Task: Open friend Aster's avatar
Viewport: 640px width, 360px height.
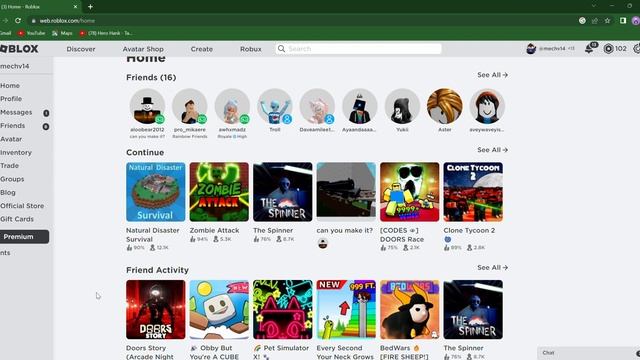Action: point(444,107)
